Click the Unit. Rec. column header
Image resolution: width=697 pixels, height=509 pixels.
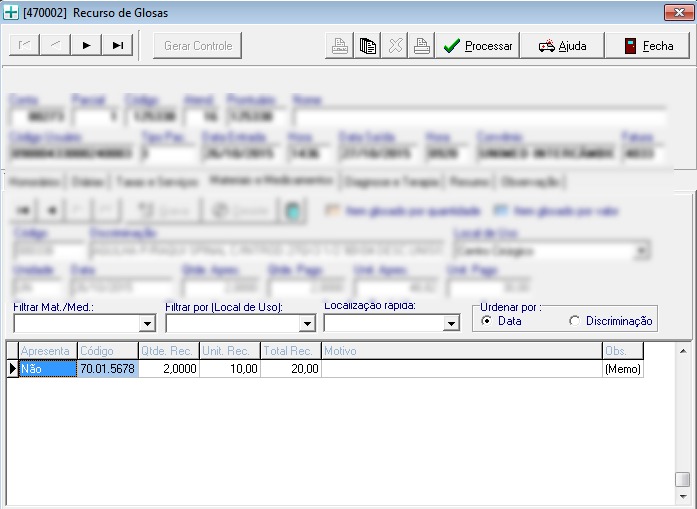[230, 351]
